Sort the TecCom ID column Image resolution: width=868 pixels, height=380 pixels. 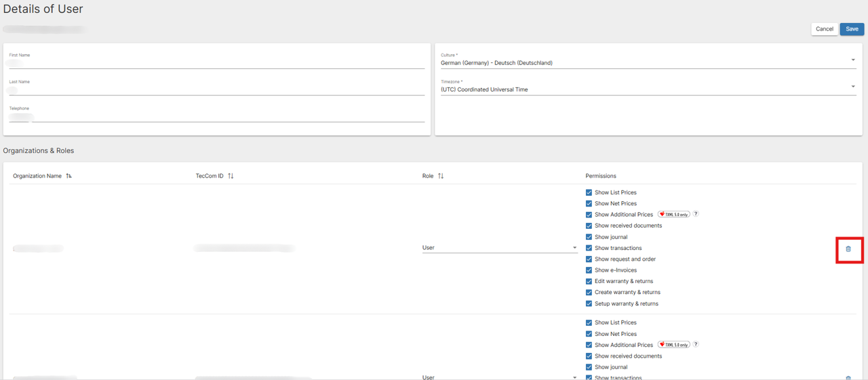click(x=231, y=176)
